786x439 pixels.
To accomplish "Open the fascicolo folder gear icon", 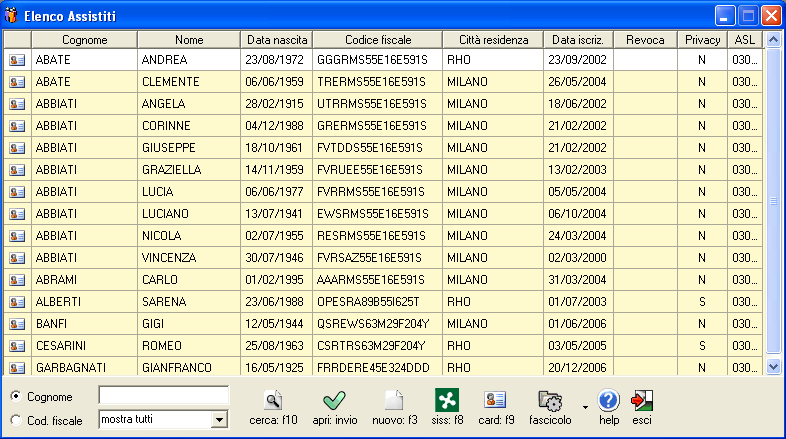I will pyautogui.click(x=550, y=400).
